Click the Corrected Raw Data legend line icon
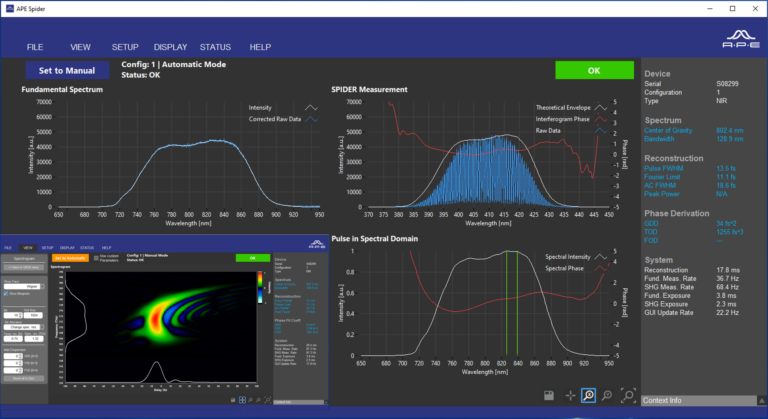The width and height of the screenshot is (768, 419). click(311, 119)
